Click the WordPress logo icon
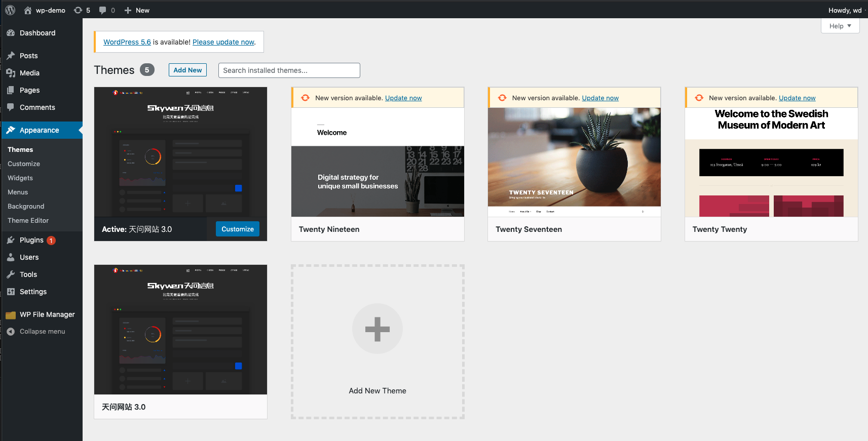 [x=10, y=10]
